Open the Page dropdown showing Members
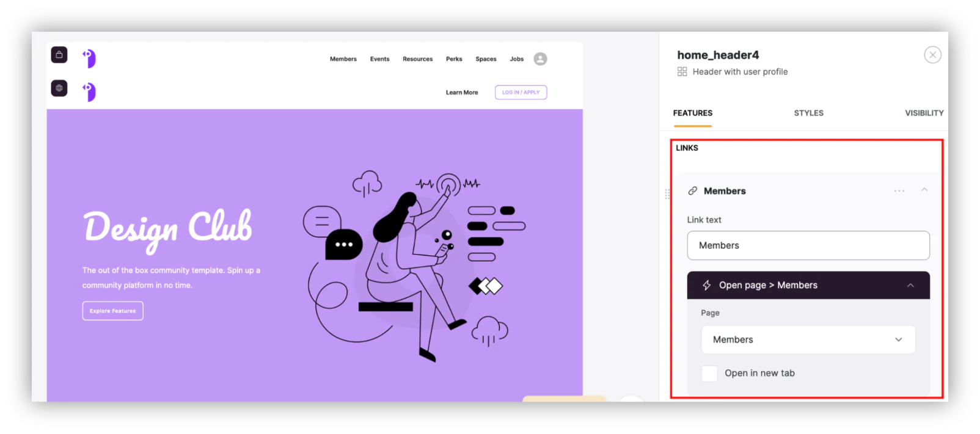Image resolution: width=980 pixels, height=434 pixels. [x=808, y=339]
